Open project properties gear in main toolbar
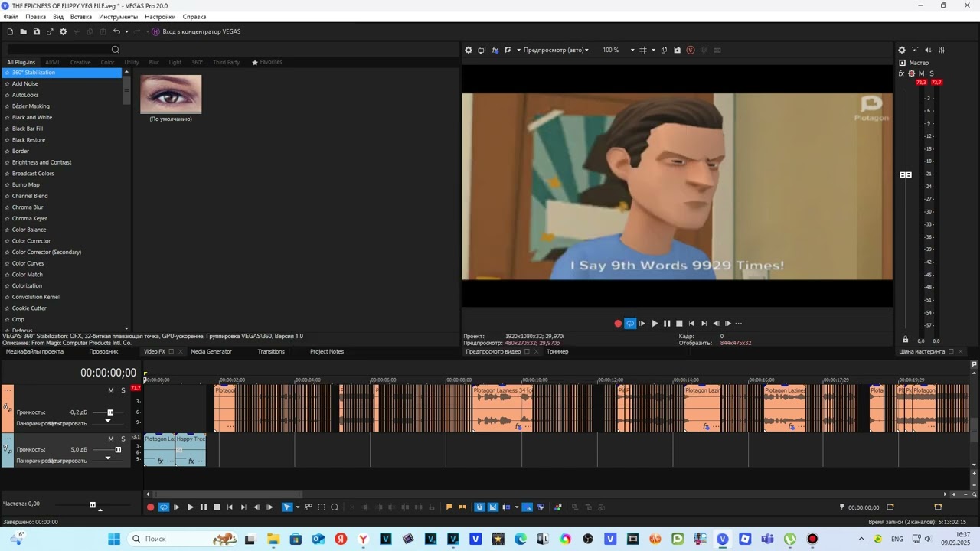Image resolution: width=980 pixels, height=551 pixels. coord(64,31)
